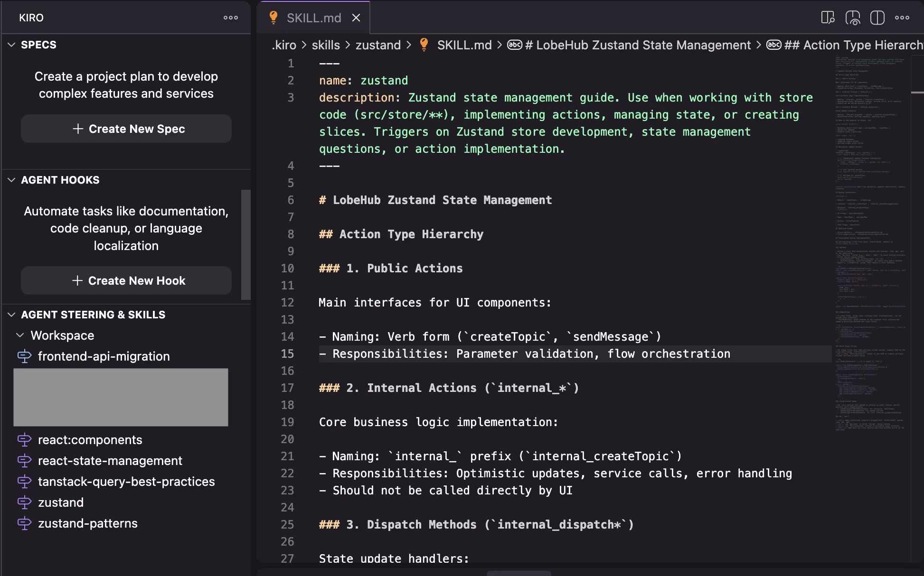Click the second editor toolbar icon
This screenshot has height=576, width=924.
tap(853, 18)
